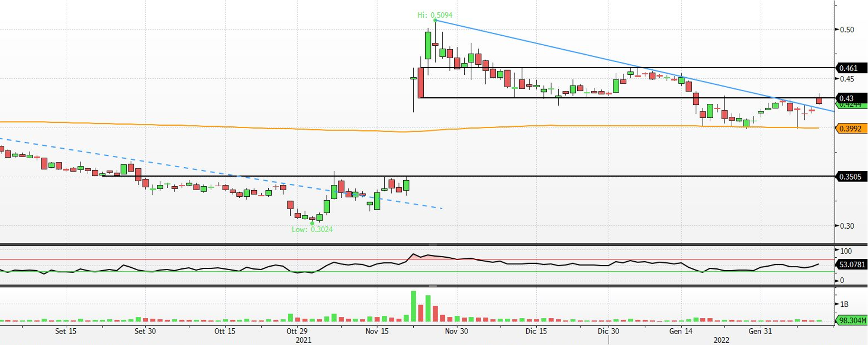Screen dimensions: 868x345
Task: Click the 2022 year label on time axis
Action: tap(721, 340)
